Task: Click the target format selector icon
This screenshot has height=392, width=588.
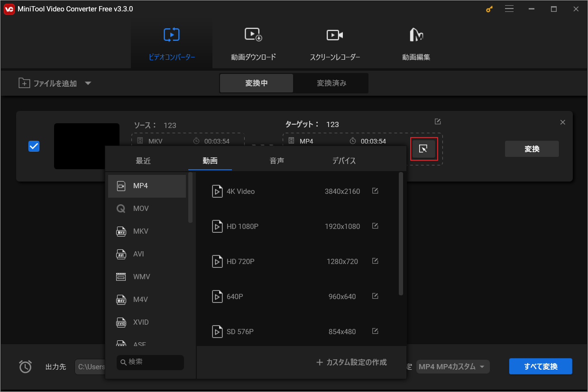Action: pos(423,149)
